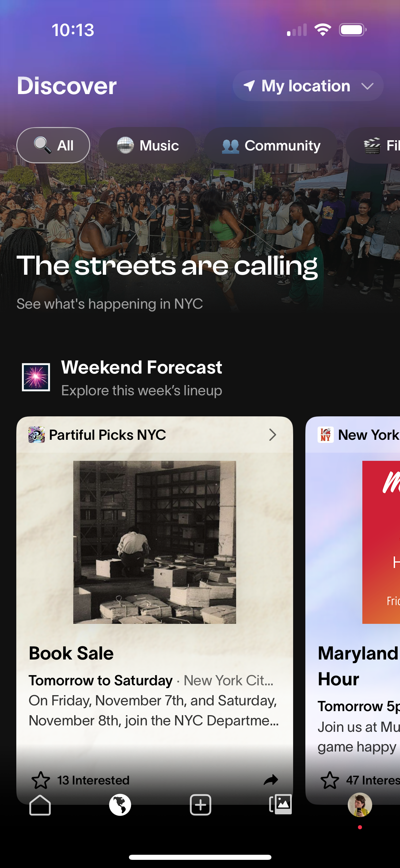Open the profile avatar in the bottom bar

(x=360, y=804)
